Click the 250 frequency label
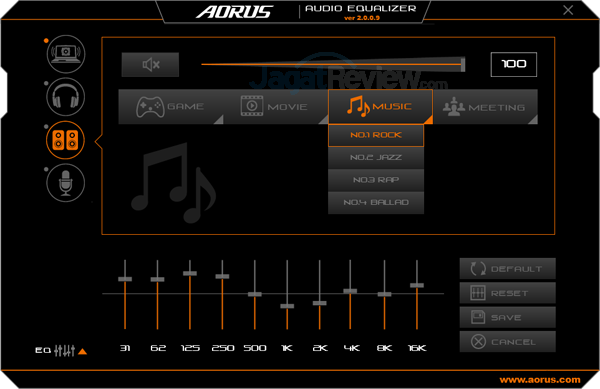Image resolution: width=600 pixels, height=389 pixels. (x=223, y=348)
